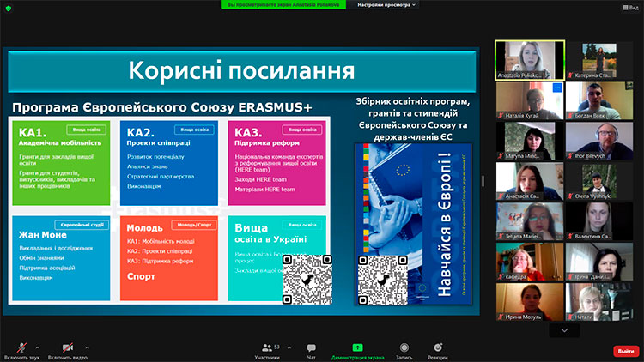Open the Reactions emoji icon
Image resolution: width=644 pixels, height=362 pixels.
[438, 347]
